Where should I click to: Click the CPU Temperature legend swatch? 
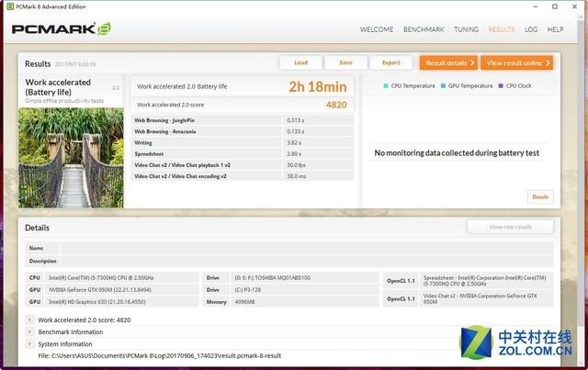pyautogui.click(x=386, y=86)
